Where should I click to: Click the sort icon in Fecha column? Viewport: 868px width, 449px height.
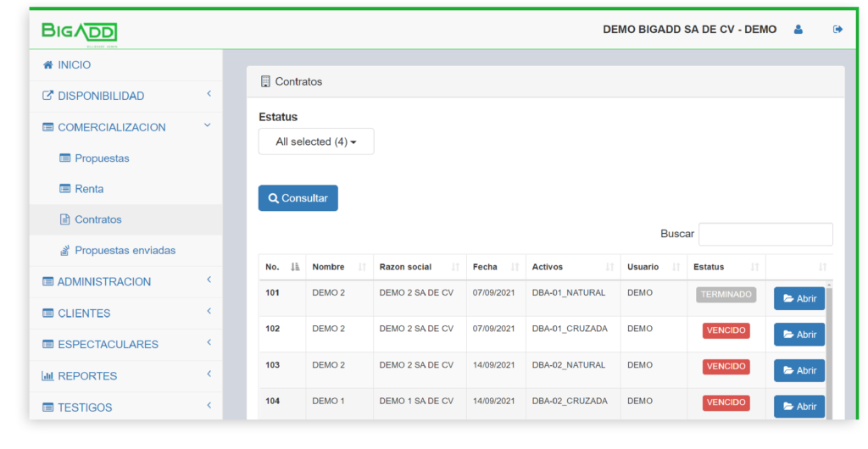515,267
